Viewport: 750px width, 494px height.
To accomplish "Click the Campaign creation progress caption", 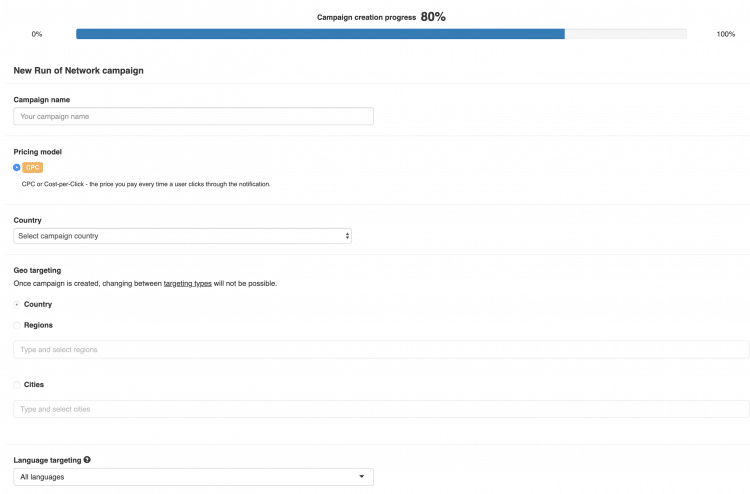I will (366, 17).
